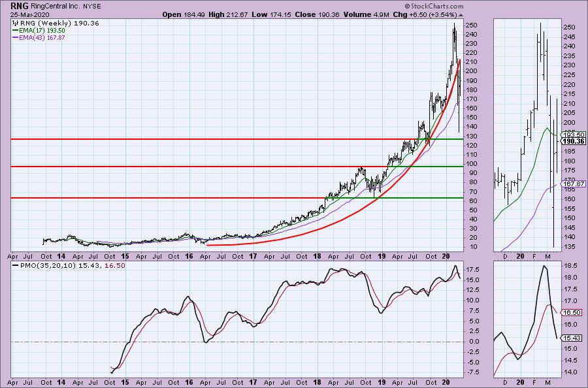This screenshot has height=388, width=588.
Task: Click the 245 label on zoom price axis
Action: coord(569,37)
